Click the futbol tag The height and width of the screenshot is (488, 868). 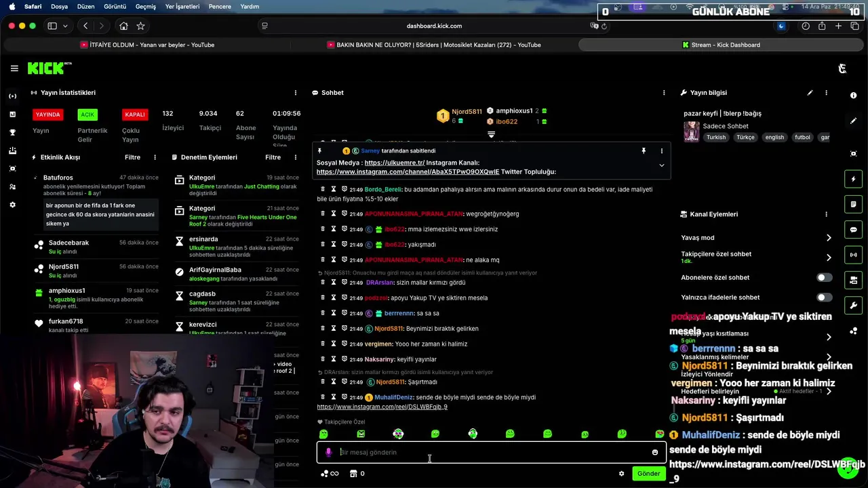tap(802, 137)
